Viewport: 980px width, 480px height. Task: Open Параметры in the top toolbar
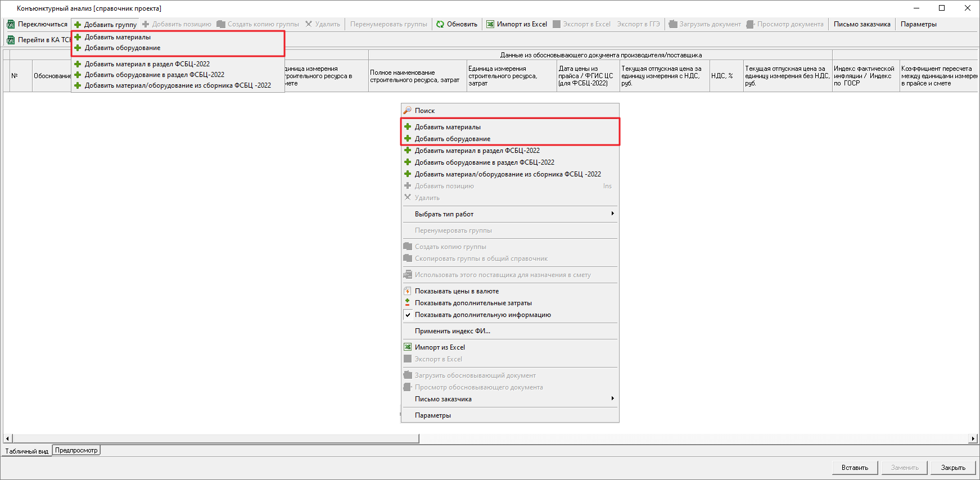pos(918,24)
